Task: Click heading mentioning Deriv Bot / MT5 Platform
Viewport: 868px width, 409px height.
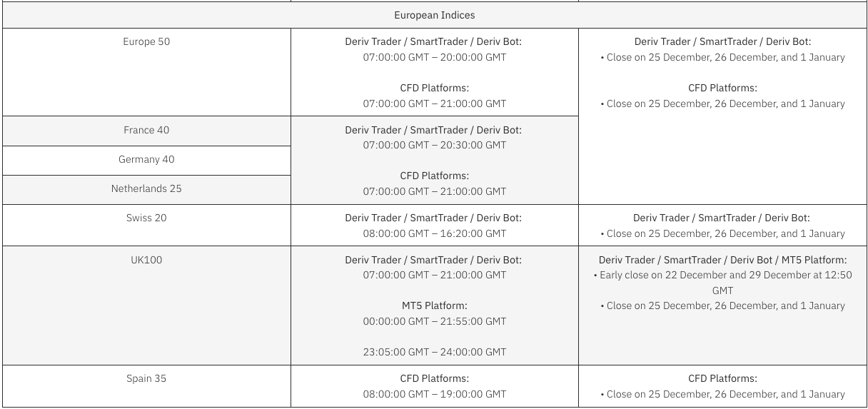Action: (x=722, y=260)
